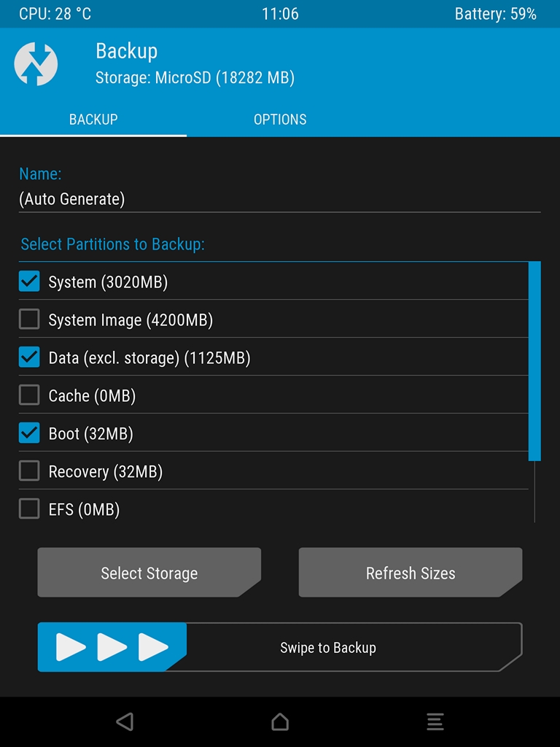Select the Recovery (32MB) partition
The height and width of the screenshot is (747, 560).
29,471
